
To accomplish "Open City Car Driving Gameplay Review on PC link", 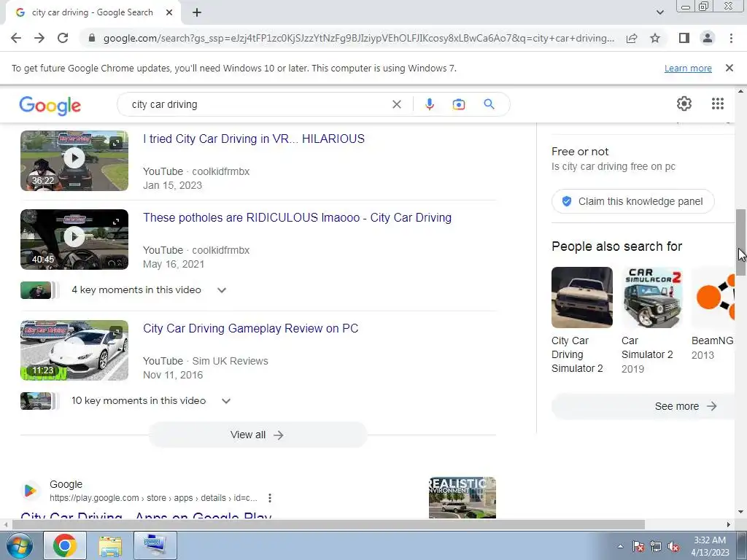I will coord(251,329).
